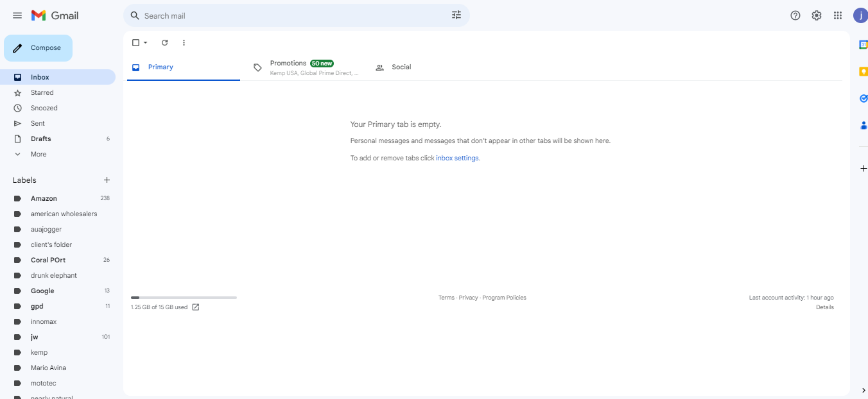Image resolution: width=868 pixels, height=399 pixels.
Task: Open the More options three-dot menu
Action: point(184,43)
